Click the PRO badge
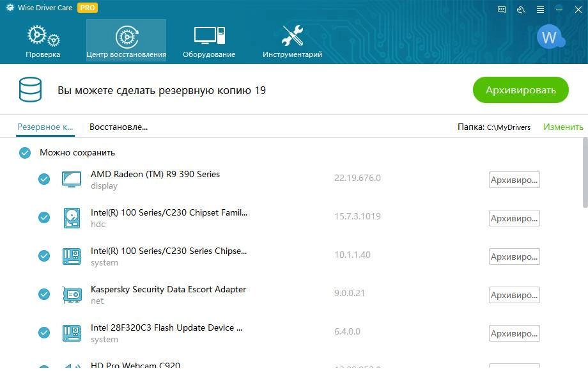This screenshot has height=371, width=588. click(88, 8)
